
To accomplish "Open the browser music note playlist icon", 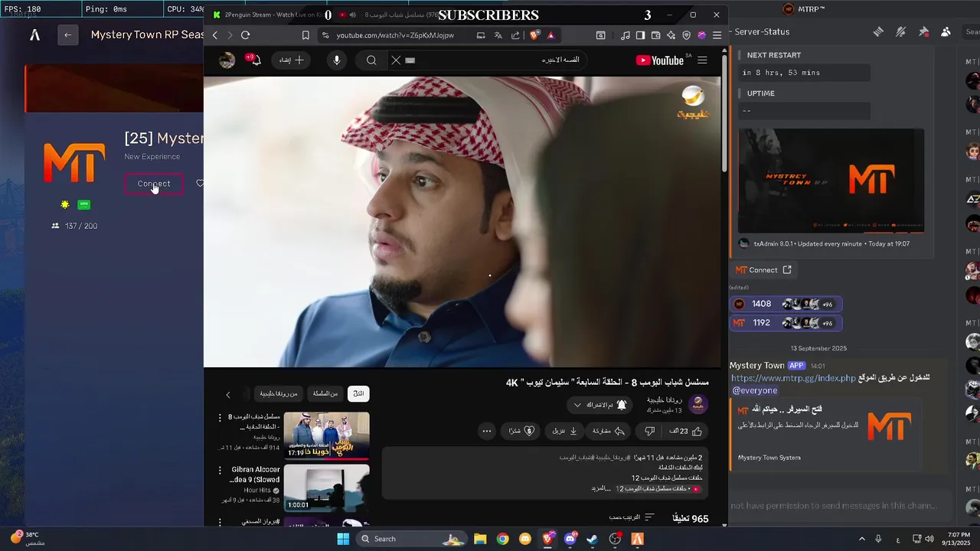I will point(626,35).
